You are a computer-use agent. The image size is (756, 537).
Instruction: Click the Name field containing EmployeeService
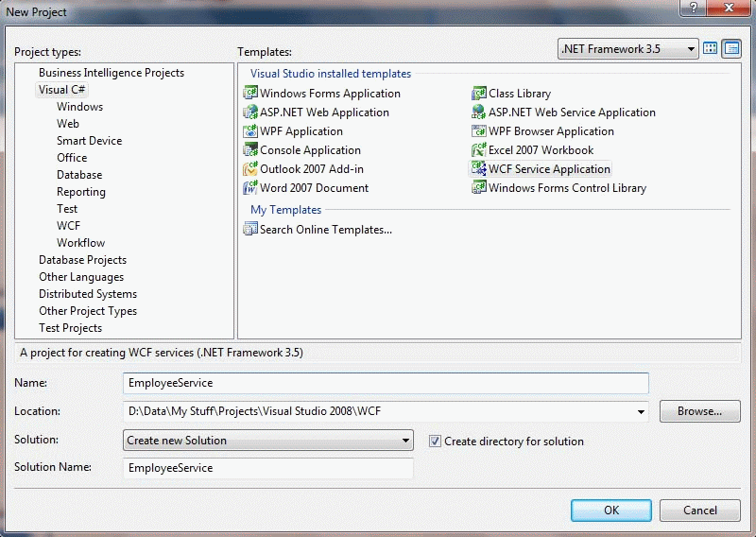(386, 383)
